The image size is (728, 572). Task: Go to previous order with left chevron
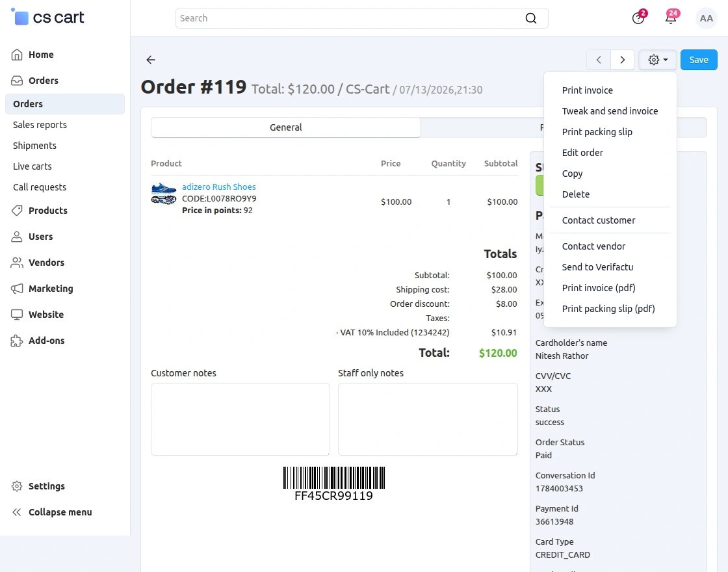[x=599, y=60]
